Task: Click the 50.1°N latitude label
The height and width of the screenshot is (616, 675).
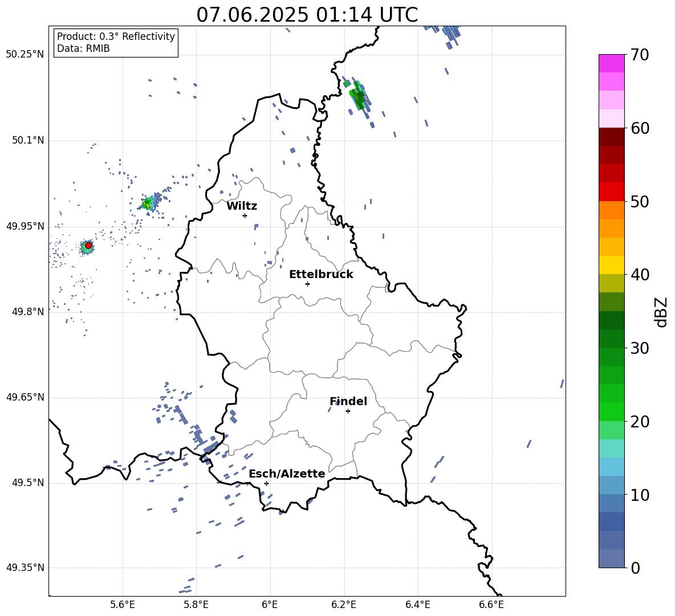Action: click(28, 141)
